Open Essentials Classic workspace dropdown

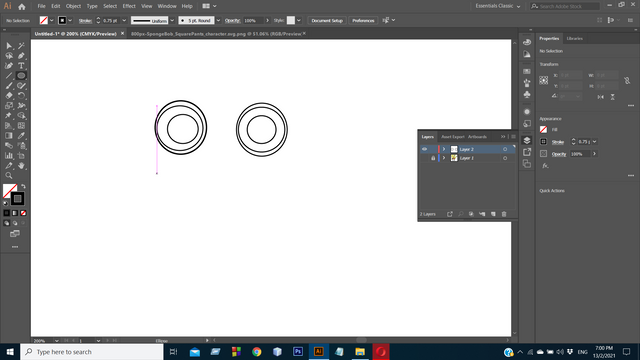(498, 6)
